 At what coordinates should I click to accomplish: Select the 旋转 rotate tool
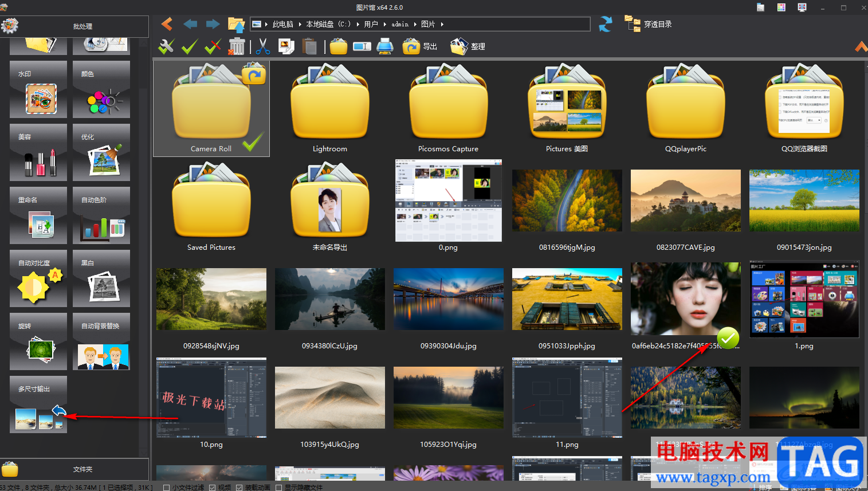point(38,341)
